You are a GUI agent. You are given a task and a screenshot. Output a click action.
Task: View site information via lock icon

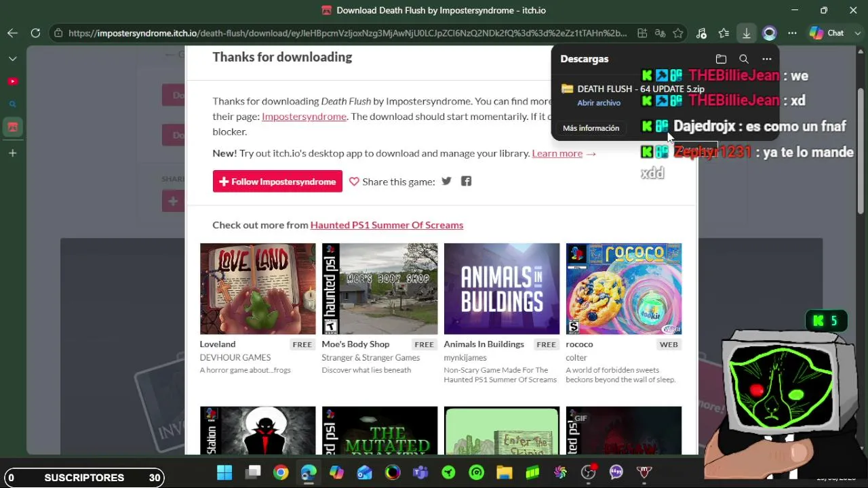pyautogui.click(x=59, y=33)
